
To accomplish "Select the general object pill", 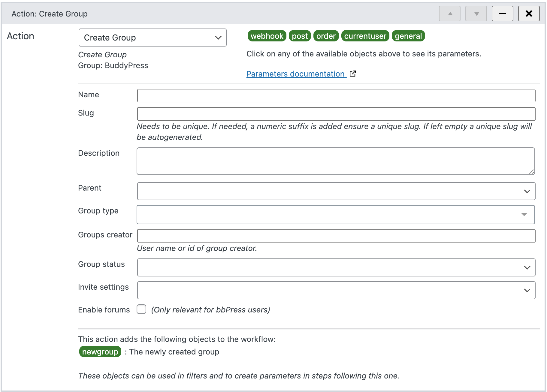I will point(408,36).
